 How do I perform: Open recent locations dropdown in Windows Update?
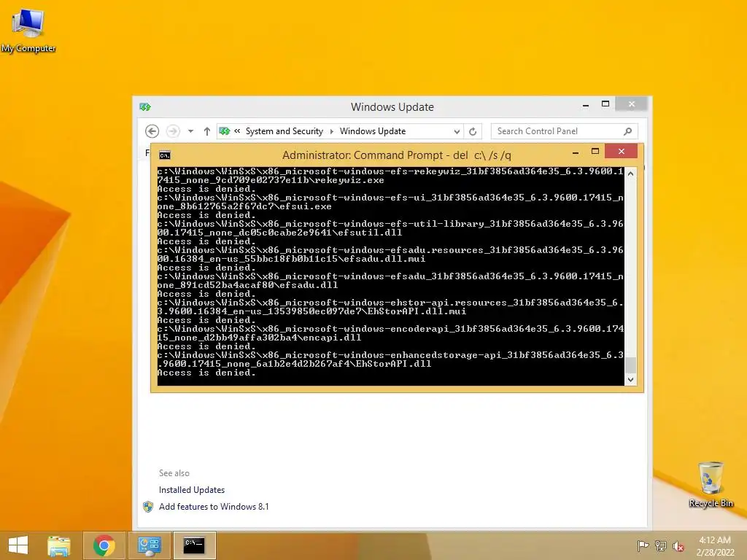click(x=190, y=131)
